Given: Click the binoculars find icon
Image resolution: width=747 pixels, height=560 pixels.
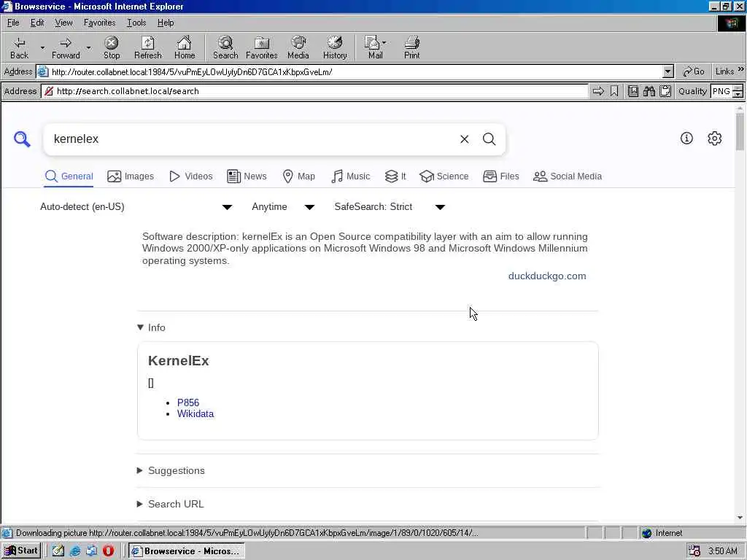Looking at the screenshot, I should [x=649, y=91].
